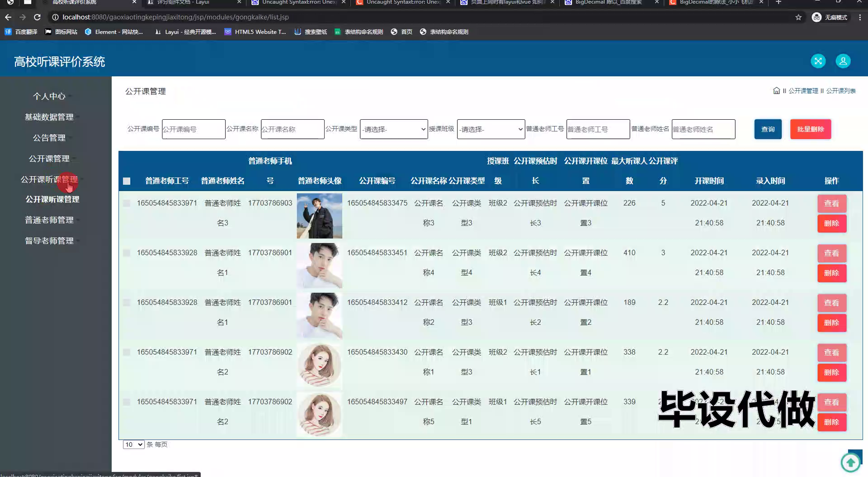Open the rows-per-page dropdown showing 10
Viewport: 868px width, 477px height.
pyautogui.click(x=134, y=444)
